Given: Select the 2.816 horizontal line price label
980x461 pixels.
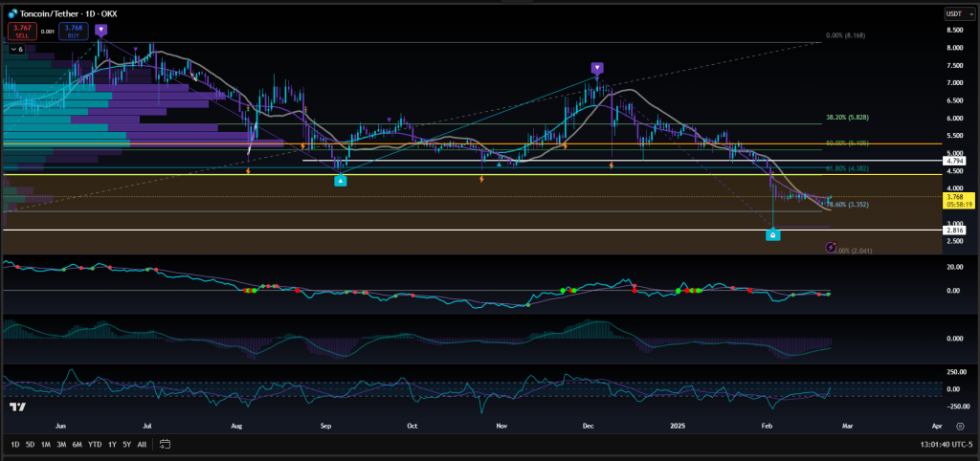Looking at the screenshot, I should 956,230.
